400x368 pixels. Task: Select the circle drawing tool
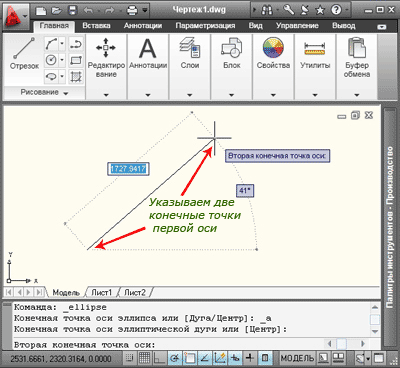tap(51, 60)
